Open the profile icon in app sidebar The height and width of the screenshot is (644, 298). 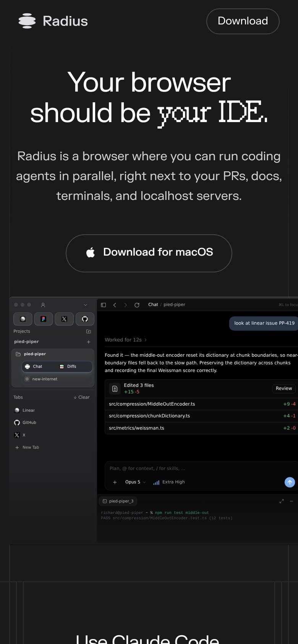tap(43, 305)
